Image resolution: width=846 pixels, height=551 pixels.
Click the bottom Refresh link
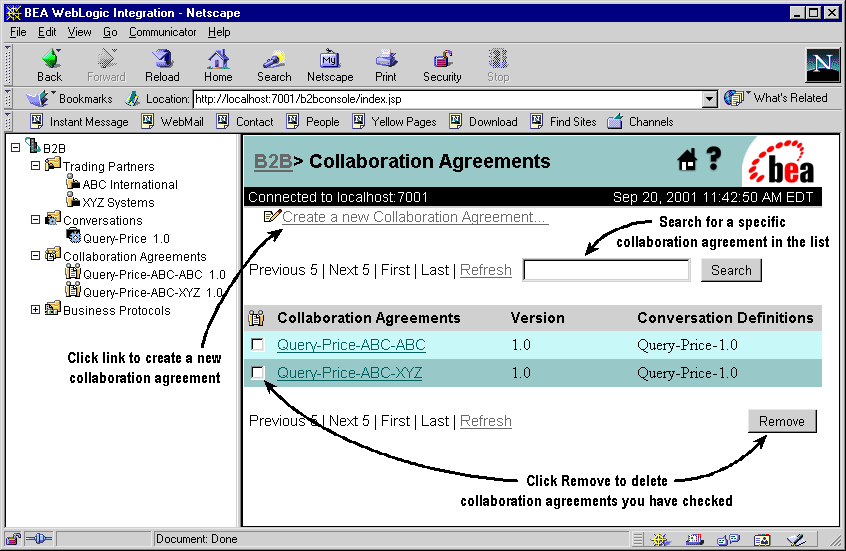coord(486,421)
